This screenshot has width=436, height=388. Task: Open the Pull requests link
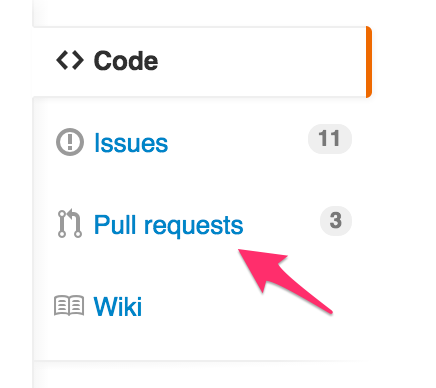click(168, 226)
